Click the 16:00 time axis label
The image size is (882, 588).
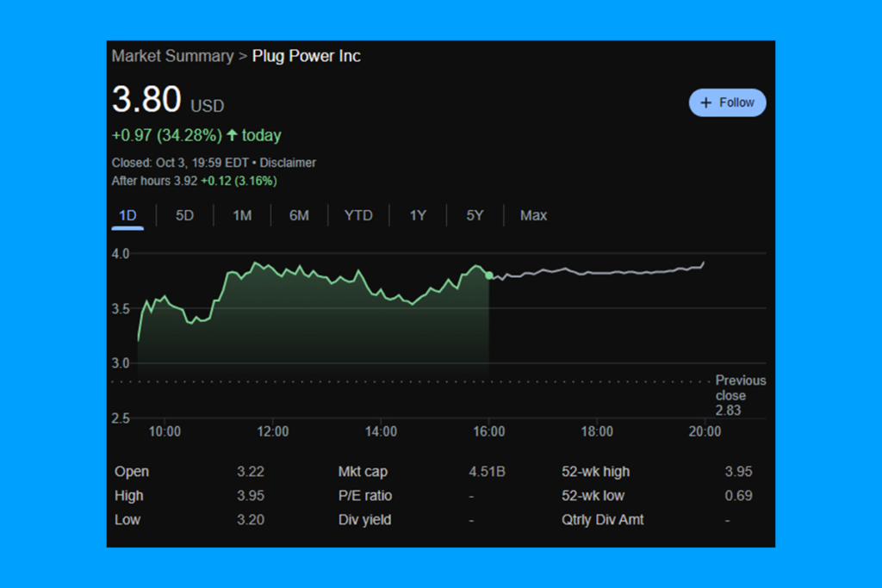pos(489,431)
